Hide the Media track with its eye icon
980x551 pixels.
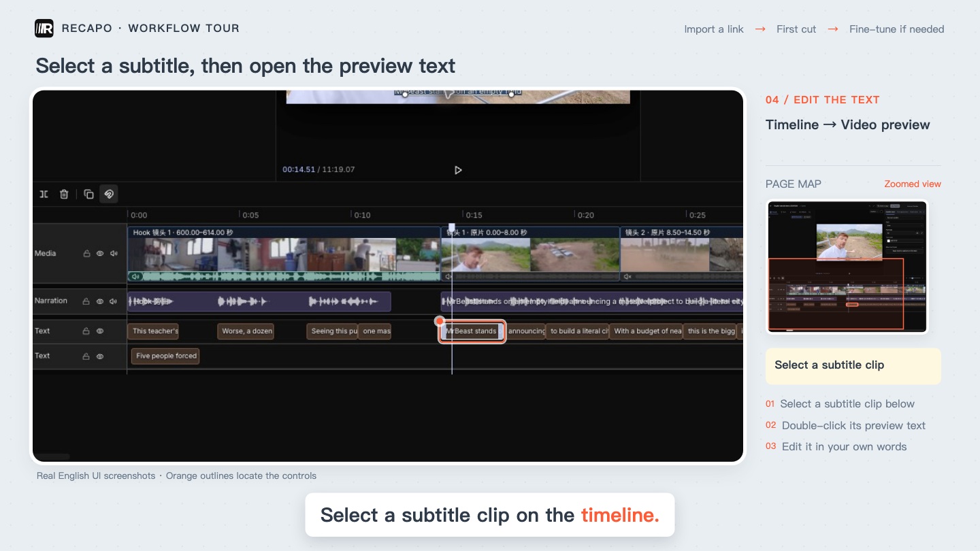pos(100,254)
